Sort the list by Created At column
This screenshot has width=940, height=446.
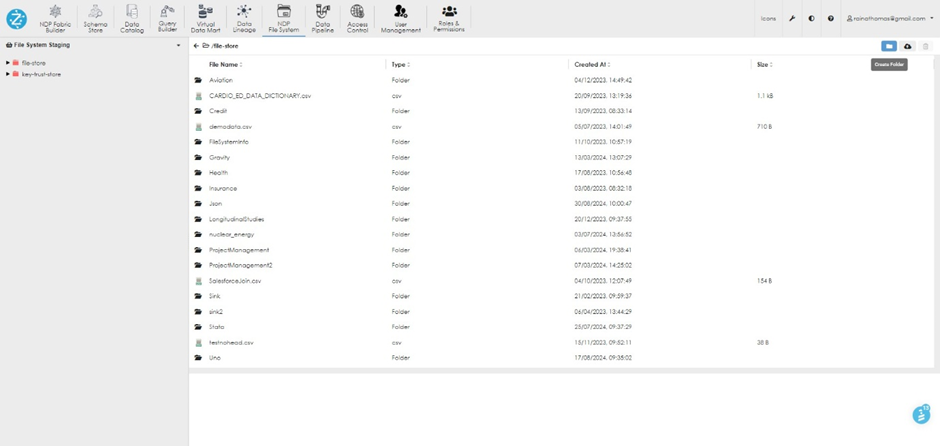pyautogui.click(x=592, y=64)
